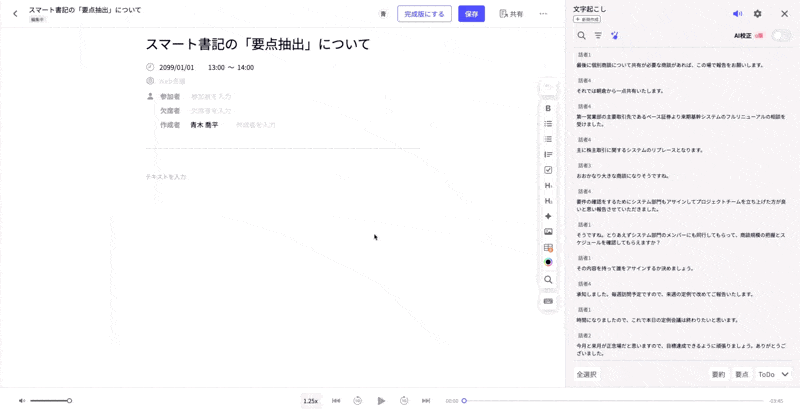Open the text color picker circle

(548, 262)
